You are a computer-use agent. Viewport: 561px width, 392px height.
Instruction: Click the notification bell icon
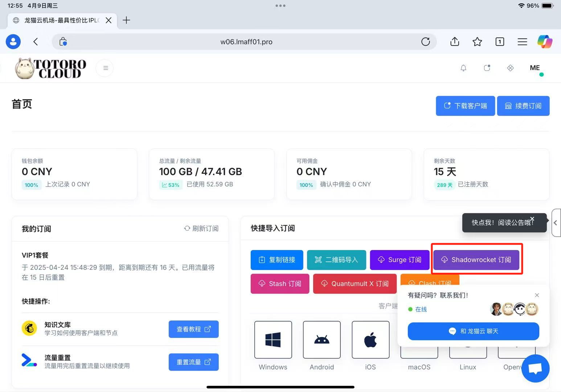click(x=463, y=68)
